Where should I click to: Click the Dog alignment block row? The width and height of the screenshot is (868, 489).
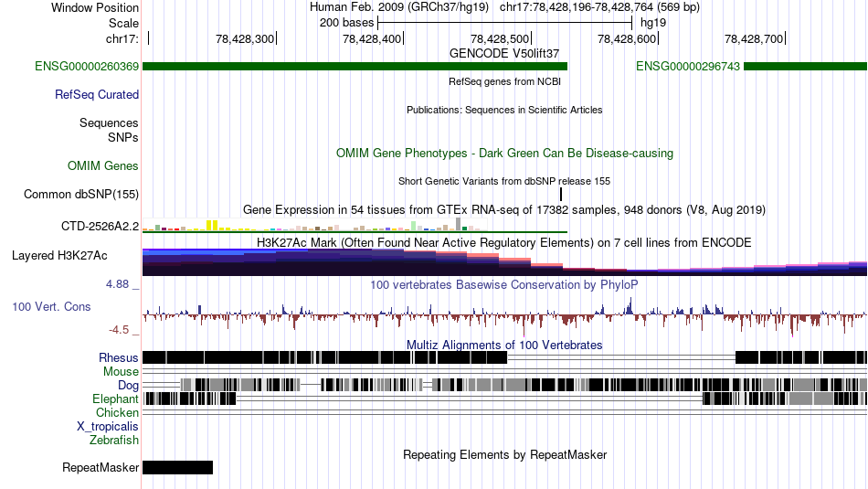(505, 384)
